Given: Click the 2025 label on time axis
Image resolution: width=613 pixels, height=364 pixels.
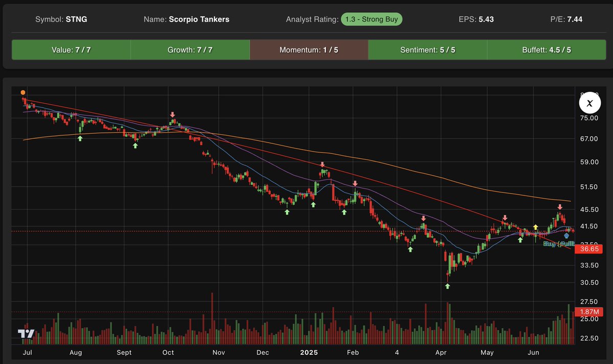Looking at the screenshot, I should coord(309,353).
